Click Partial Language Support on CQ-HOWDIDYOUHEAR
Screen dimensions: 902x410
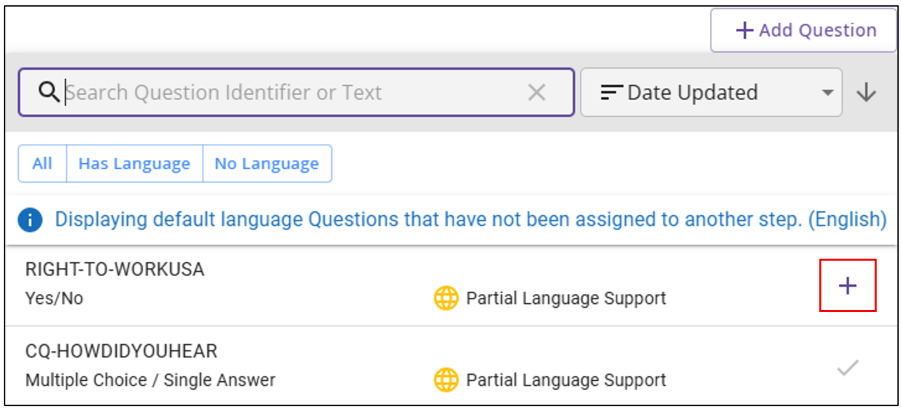[x=566, y=380]
